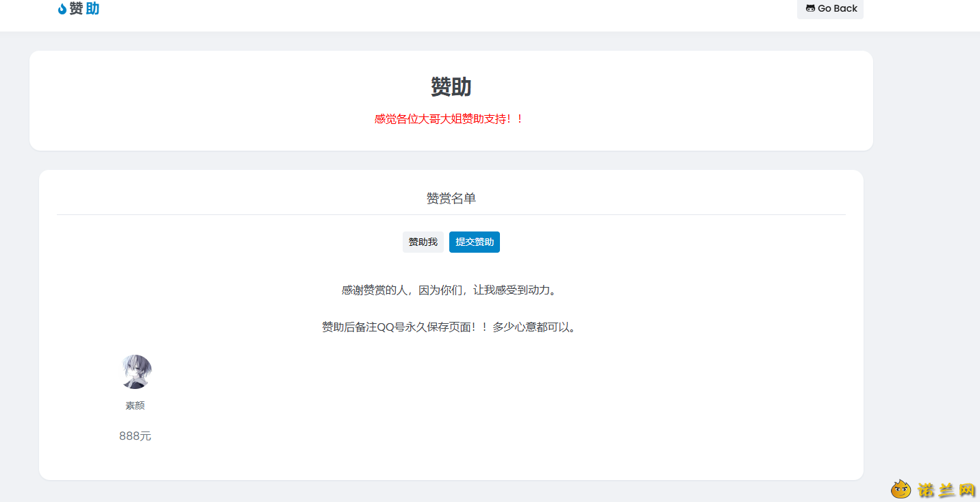Click the 赞赏名单 heading
This screenshot has width=980, height=502.
pyautogui.click(x=451, y=199)
